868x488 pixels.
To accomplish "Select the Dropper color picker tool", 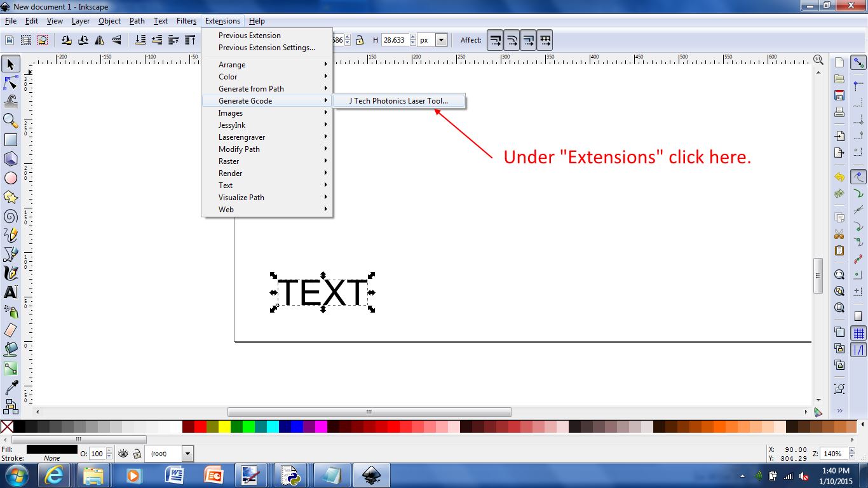I will pyautogui.click(x=10, y=386).
